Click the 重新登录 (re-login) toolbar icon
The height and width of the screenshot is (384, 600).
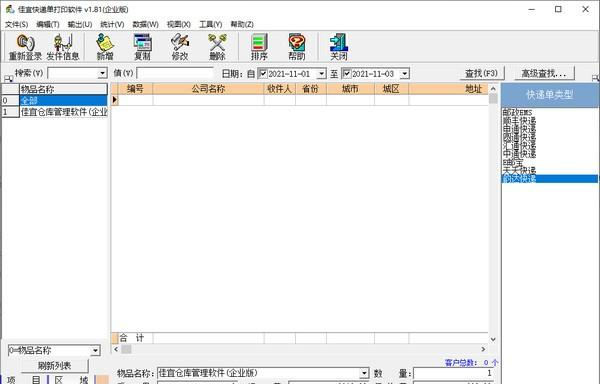(x=25, y=47)
